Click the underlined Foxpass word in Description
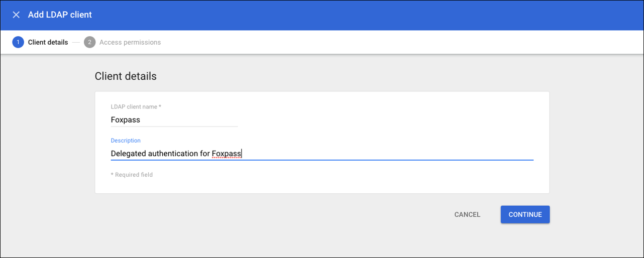The image size is (644, 258). click(x=227, y=154)
